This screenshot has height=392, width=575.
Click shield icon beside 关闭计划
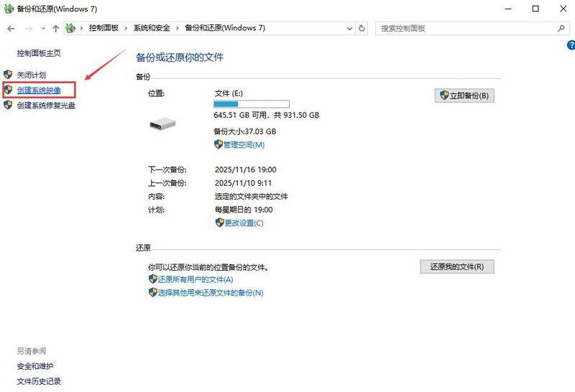tap(8, 75)
